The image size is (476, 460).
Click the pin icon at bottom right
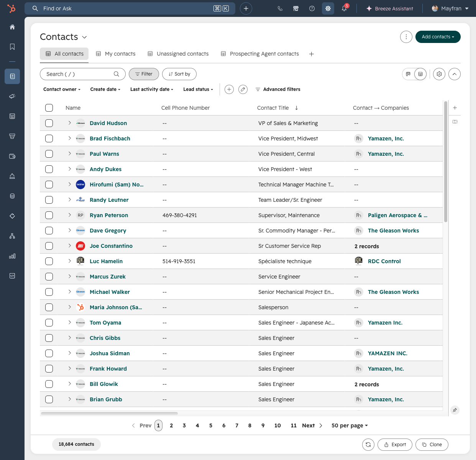point(455,410)
